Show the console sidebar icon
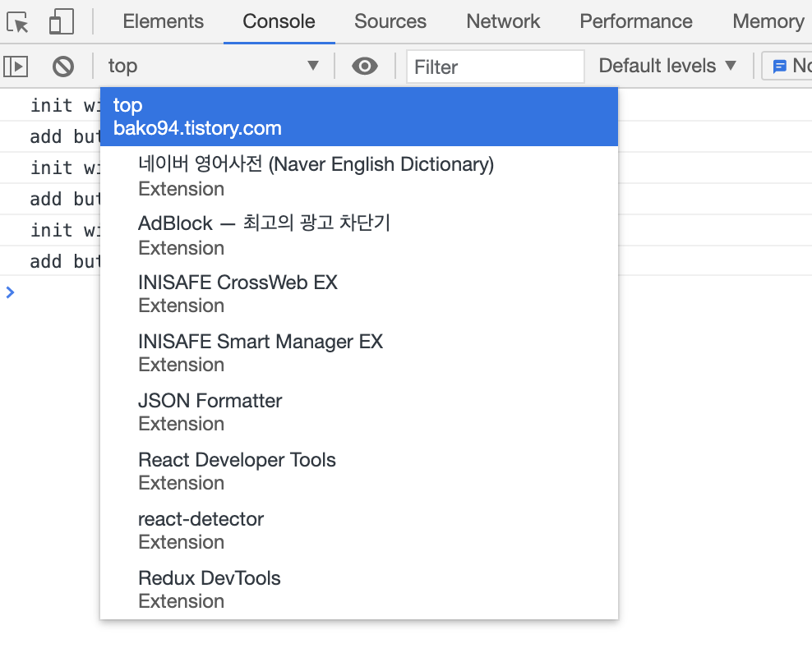This screenshot has width=812, height=662. tap(16, 67)
